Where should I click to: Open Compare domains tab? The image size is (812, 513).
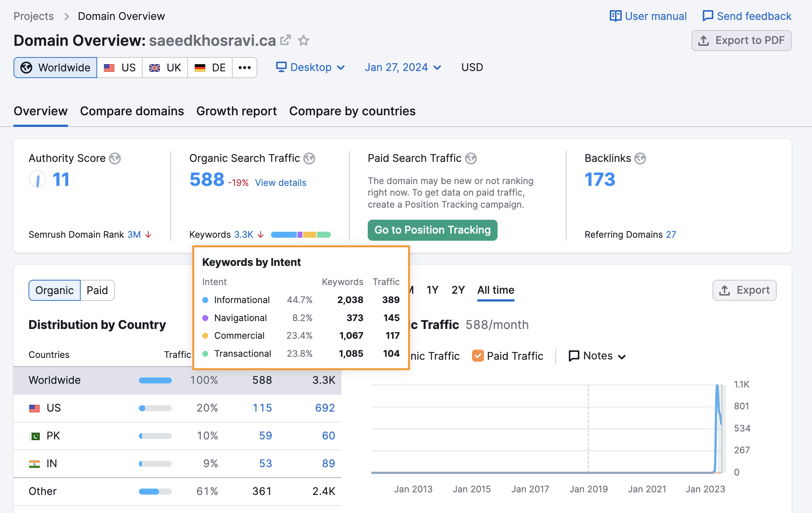[x=132, y=111]
